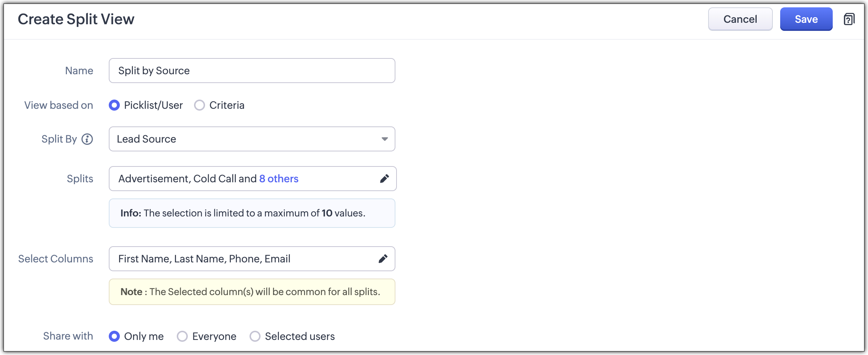
Task: Click the Split By info icon
Action: 87,139
